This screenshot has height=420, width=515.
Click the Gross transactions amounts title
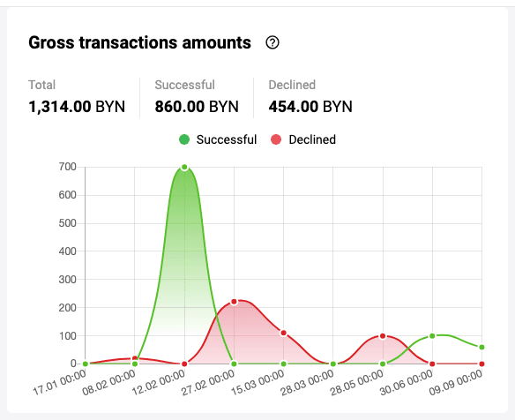pos(140,42)
